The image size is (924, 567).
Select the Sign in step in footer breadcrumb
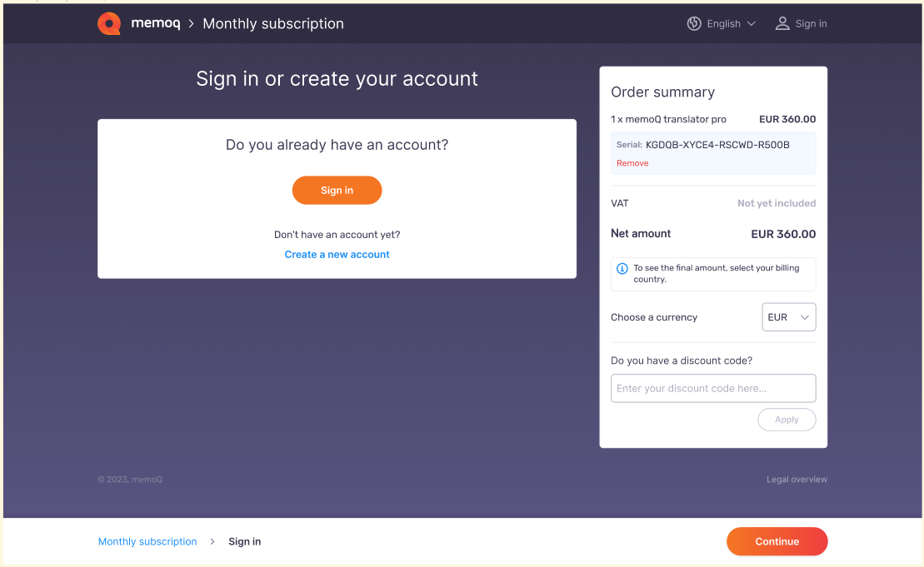point(245,541)
